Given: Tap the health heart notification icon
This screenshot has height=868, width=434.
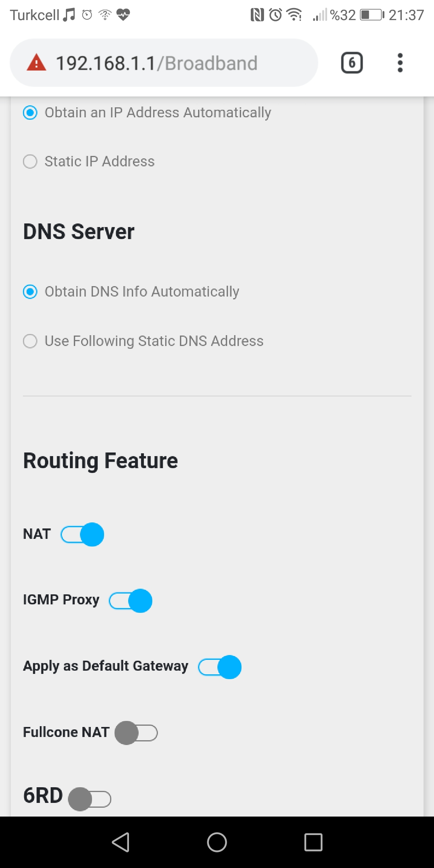Looking at the screenshot, I should [123, 15].
